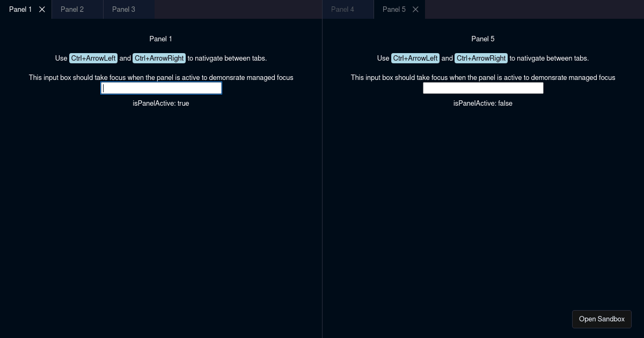
Task: Switch to the Panel 3 tab
Action: point(129,9)
